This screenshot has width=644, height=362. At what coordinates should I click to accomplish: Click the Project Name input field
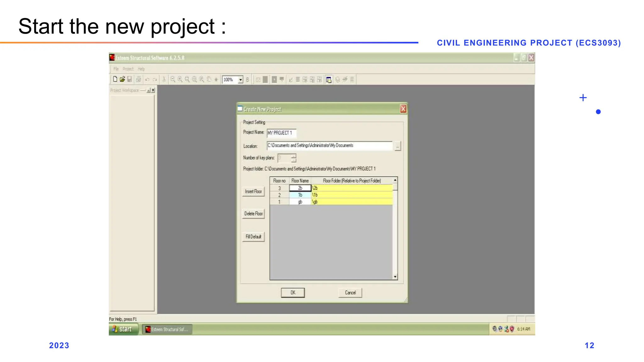click(281, 133)
